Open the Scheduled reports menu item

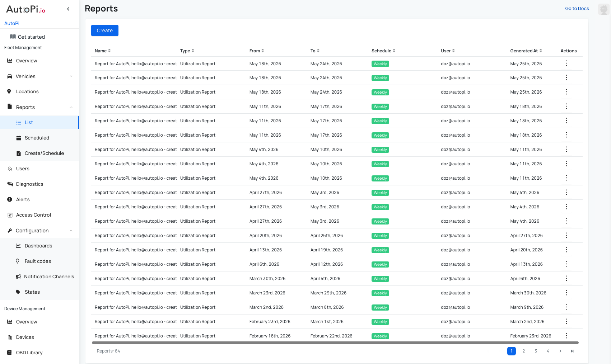pyautogui.click(x=39, y=138)
